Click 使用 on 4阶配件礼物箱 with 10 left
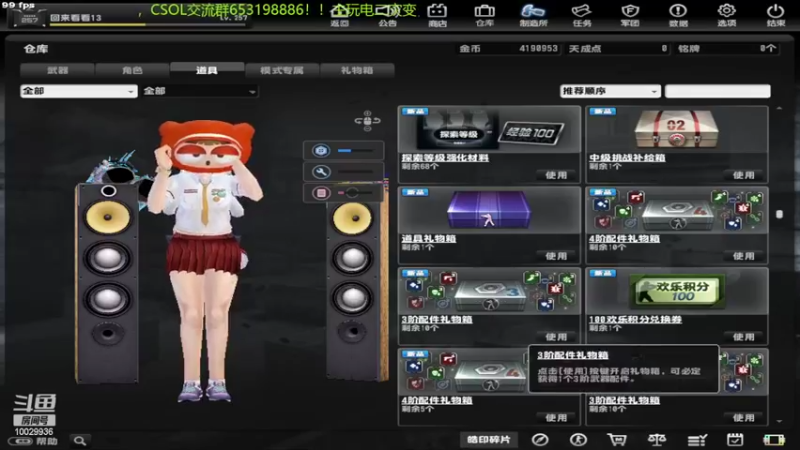The height and width of the screenshot is (450, 800). coord(743,256)
